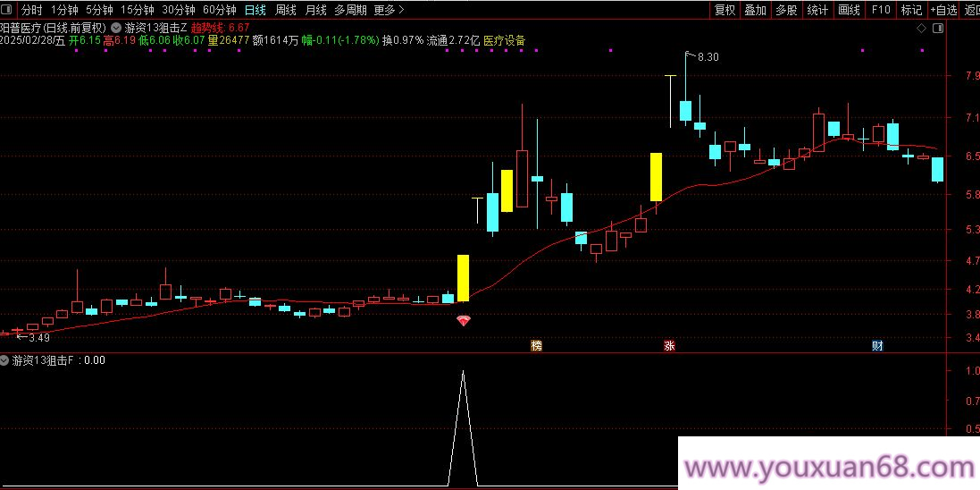Click the 榜 event marker below chart

pos(536,345)
